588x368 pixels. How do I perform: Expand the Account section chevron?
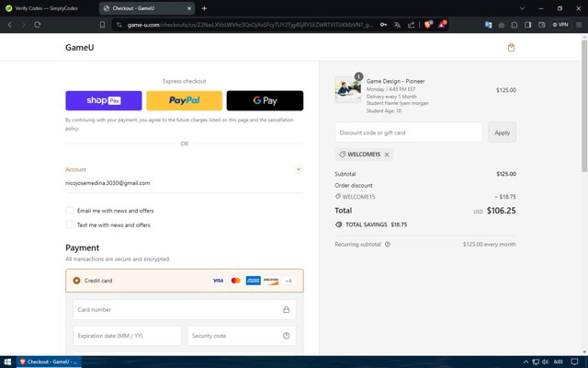pyautogui.click(x=299, y=169)
